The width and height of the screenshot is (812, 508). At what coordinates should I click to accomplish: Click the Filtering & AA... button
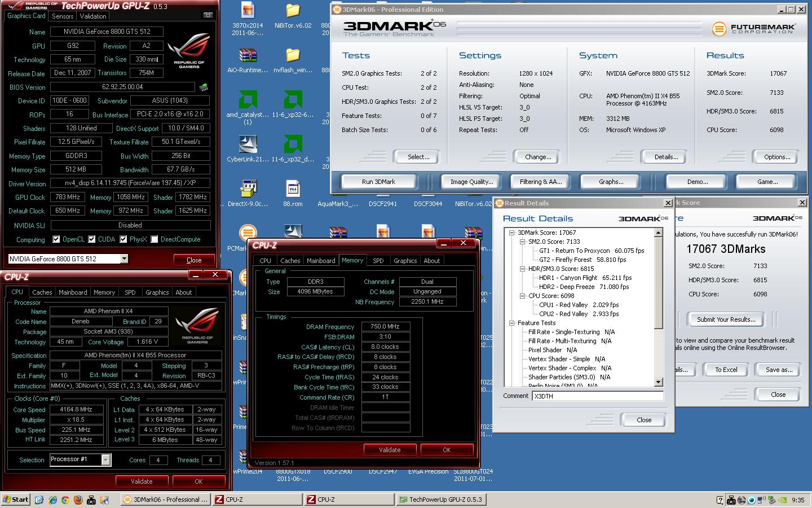click(x=541, y=182)
